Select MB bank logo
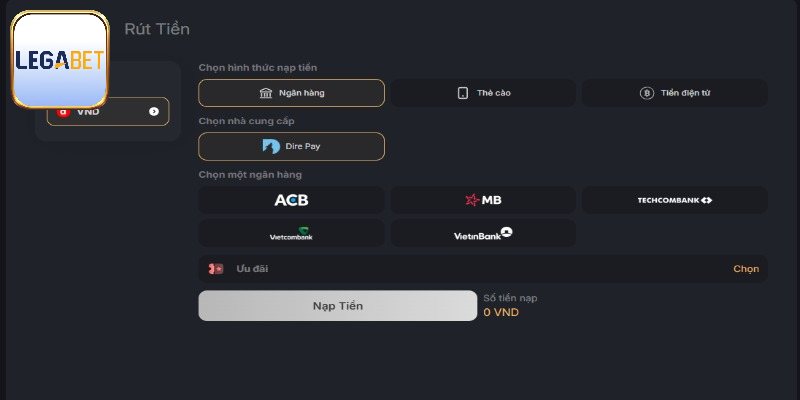This screenshot has height=400, width=800. (x=483, y=200)
